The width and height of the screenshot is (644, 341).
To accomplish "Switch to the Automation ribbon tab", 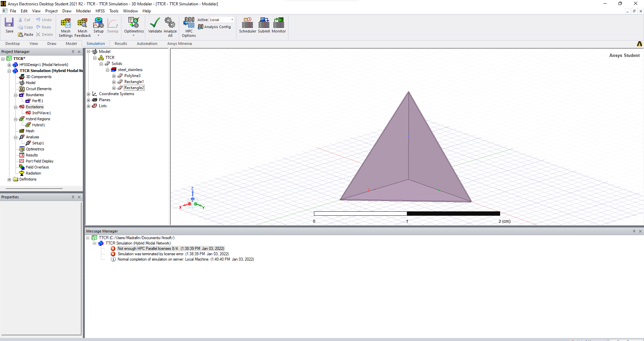I will pos(147,44).
